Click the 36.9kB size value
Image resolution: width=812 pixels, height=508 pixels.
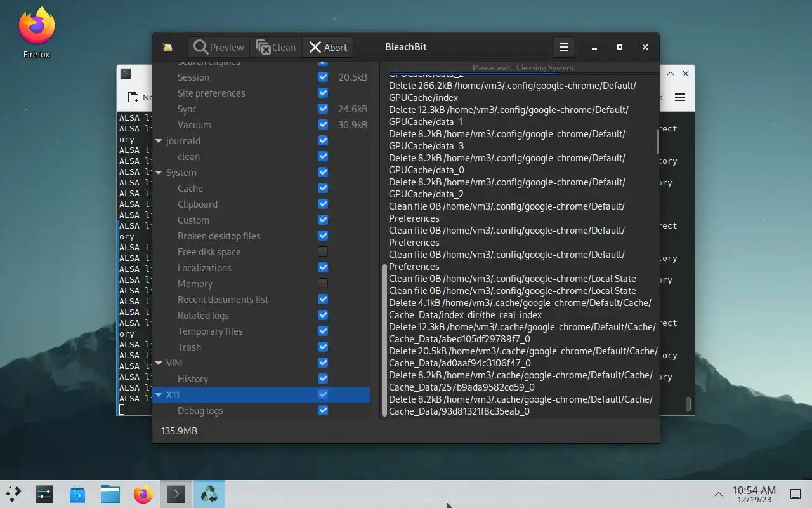click(x=353, y=124)
